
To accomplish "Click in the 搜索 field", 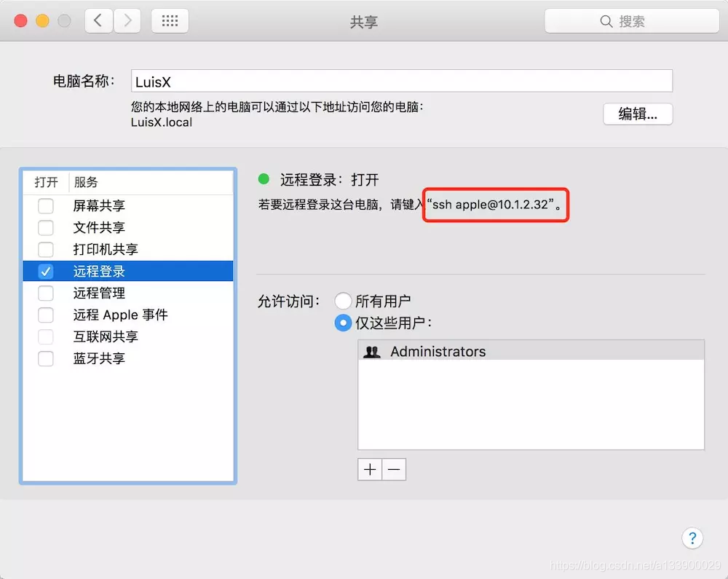I will 631,21.
